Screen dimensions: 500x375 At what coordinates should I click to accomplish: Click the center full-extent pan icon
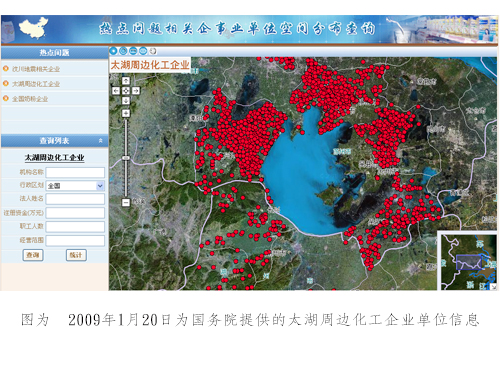(x=126, y=91)
